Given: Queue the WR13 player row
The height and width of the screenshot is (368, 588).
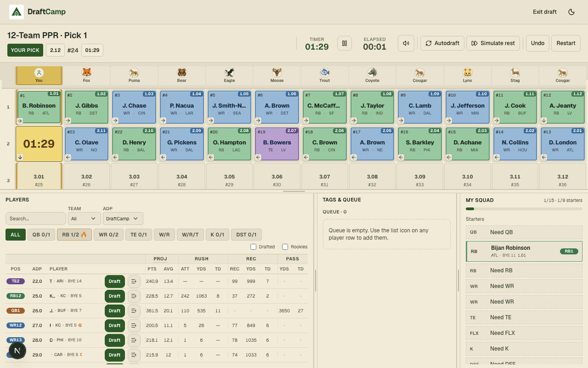Looking at the screenshot, I should coord(134,340).
